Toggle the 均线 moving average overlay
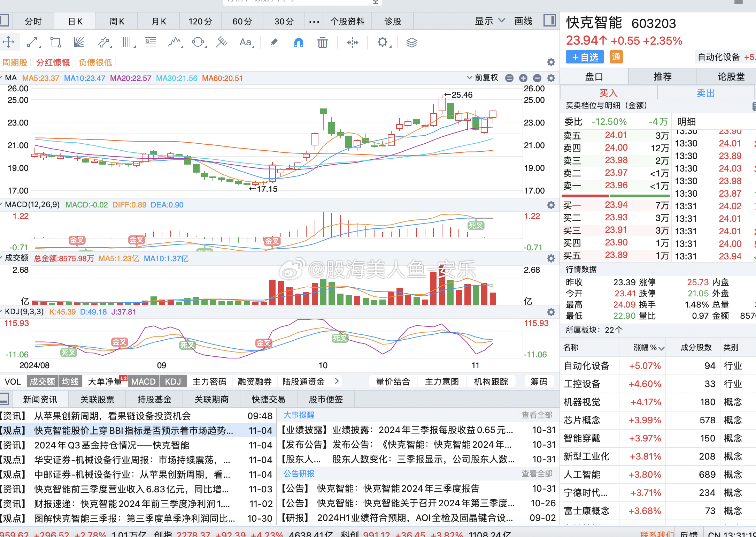 (x=70, y=381)
